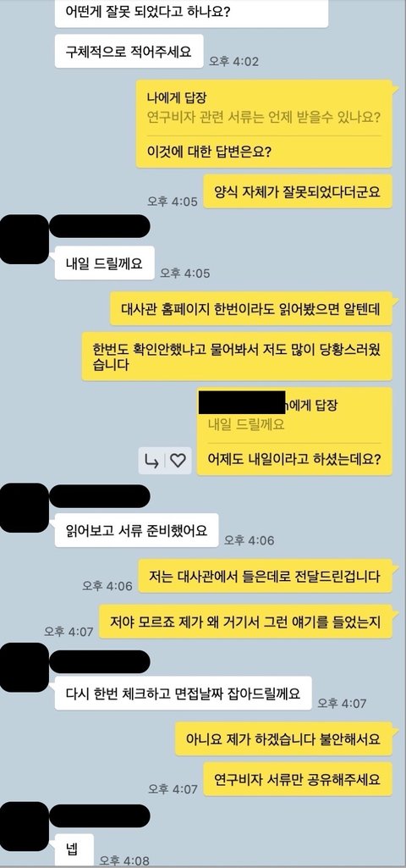
Task: Click the message '어떤게 잘못 되었다고 하나요?'
Action: click(191, 14)
